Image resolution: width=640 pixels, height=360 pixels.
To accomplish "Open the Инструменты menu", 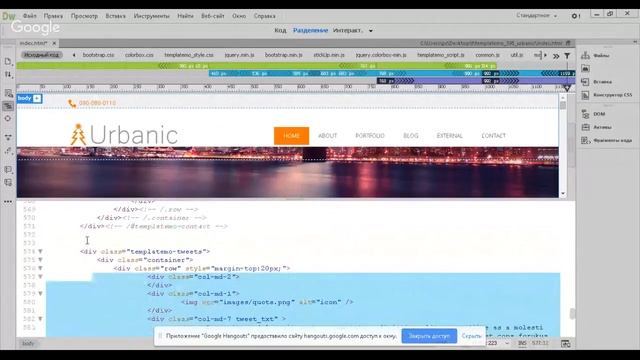I will tap(151, 16).
